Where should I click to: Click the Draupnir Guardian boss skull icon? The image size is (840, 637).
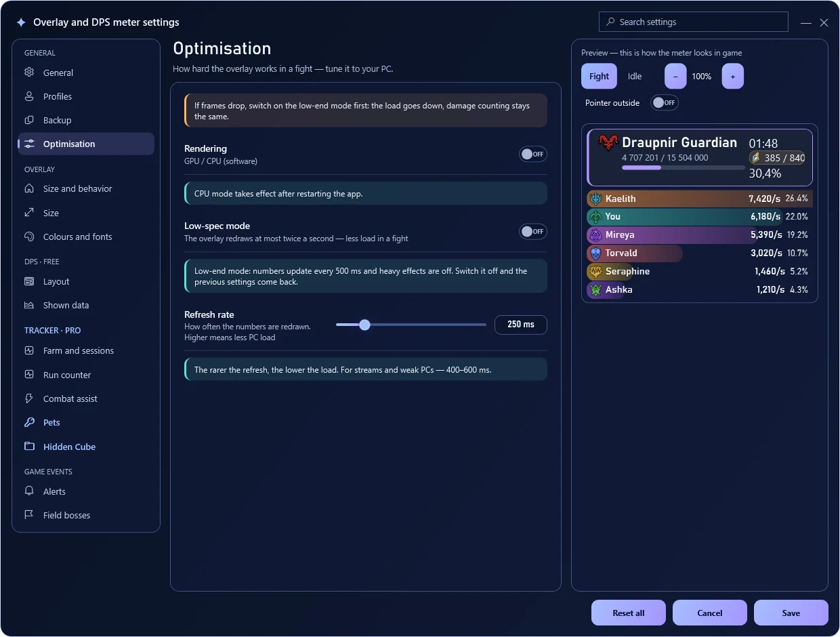tap(608, 143)
